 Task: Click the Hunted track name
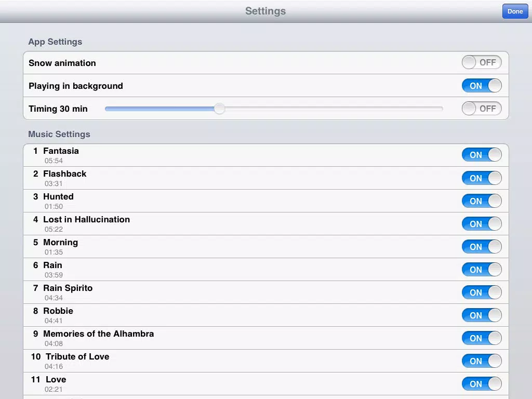click(x=58, y=196)
